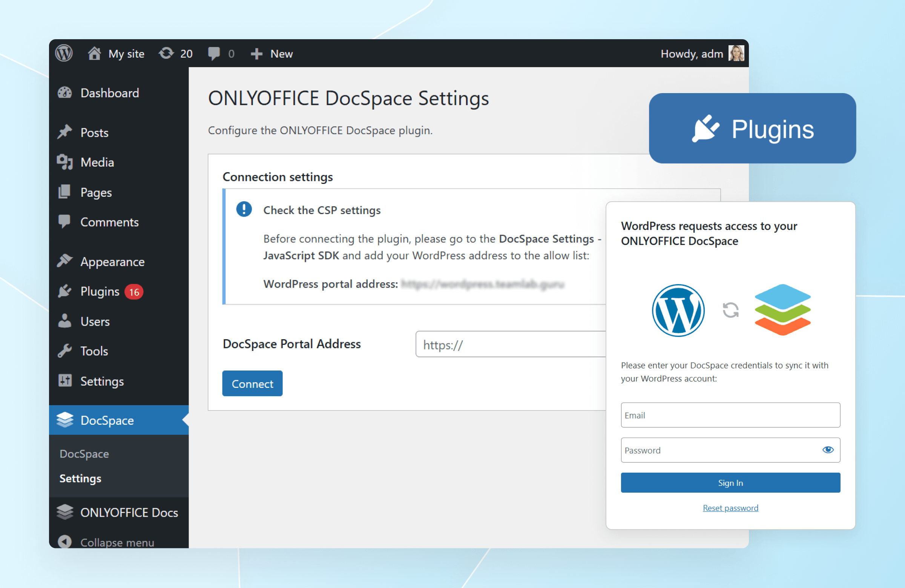
Task: Click the Plugins update count badge 16
Action: 134,292
